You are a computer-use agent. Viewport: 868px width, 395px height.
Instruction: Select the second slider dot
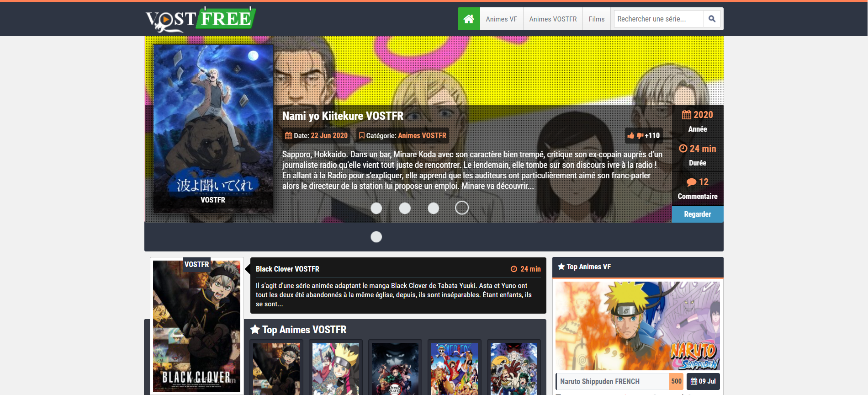(405, 208)
